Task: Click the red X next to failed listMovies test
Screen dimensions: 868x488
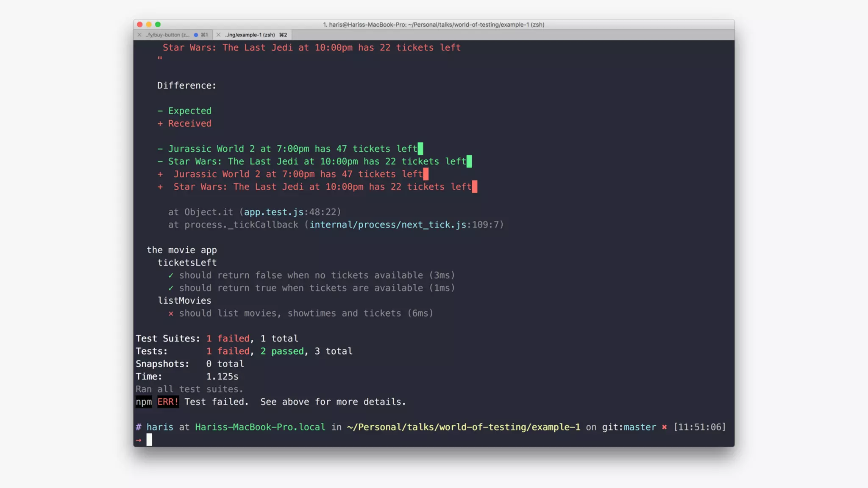Action: pos(171,313)
